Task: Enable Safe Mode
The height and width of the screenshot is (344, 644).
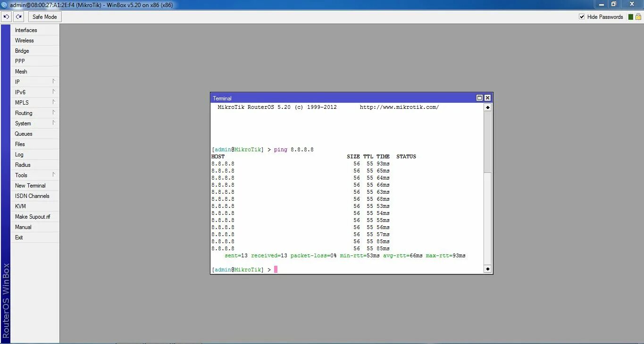Action: 45,17
